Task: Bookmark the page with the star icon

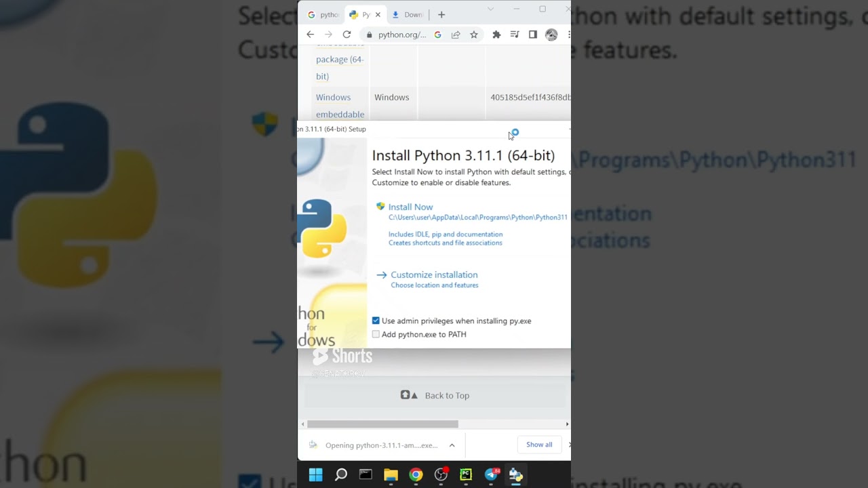Action: click(474, 35)
